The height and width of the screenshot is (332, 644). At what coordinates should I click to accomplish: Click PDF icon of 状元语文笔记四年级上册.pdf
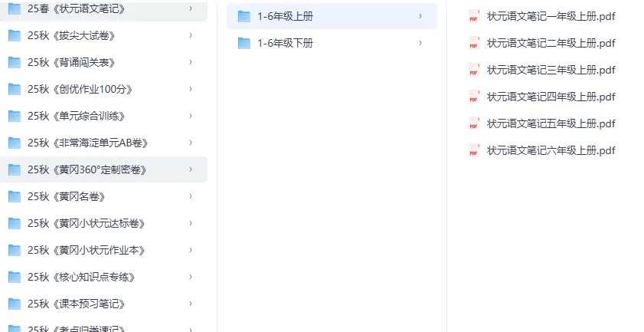(474, 97)
